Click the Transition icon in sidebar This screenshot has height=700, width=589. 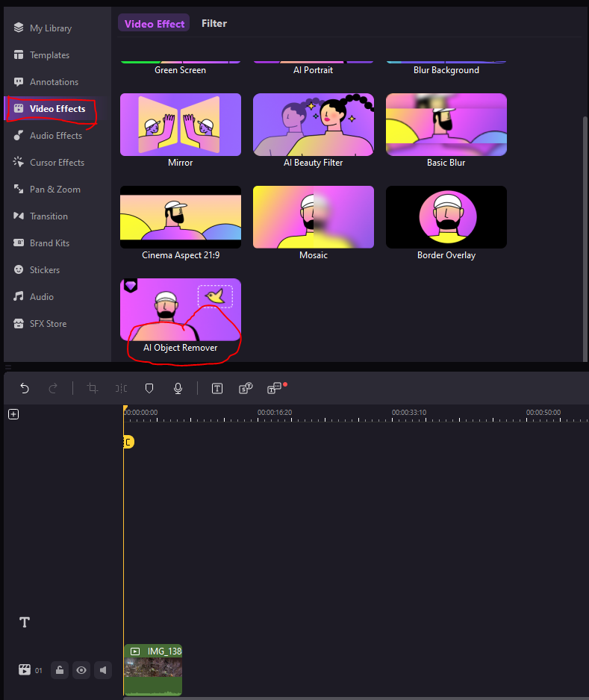click(x=19, y=216)
